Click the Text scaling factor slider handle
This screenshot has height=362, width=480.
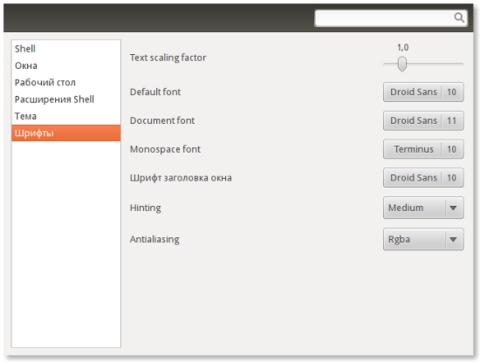point(402,64)
